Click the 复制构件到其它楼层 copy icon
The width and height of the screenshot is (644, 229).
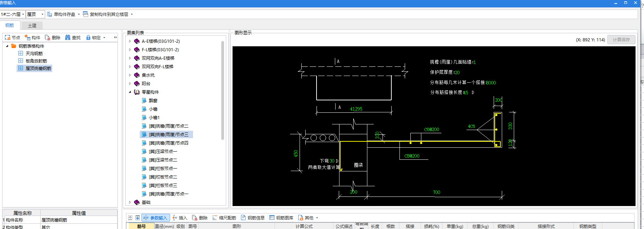86,14
